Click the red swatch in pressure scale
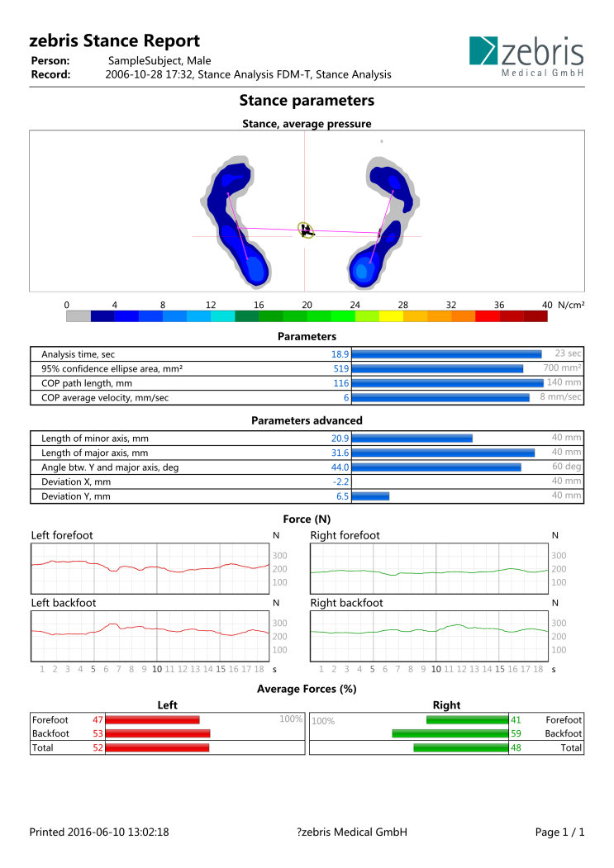This screenshot has height=868, width=614. 487,316
